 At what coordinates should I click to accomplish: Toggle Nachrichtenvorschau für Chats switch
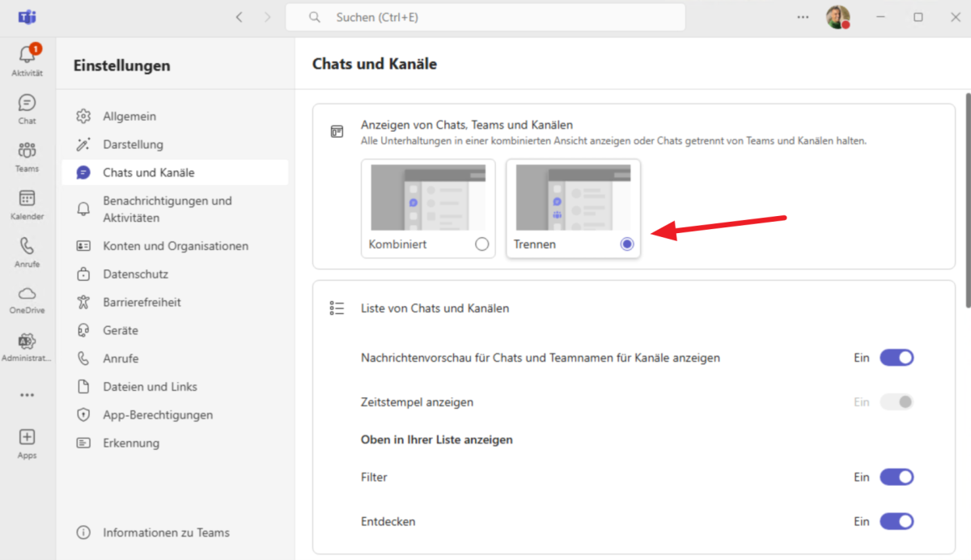[x=897, y=358]
